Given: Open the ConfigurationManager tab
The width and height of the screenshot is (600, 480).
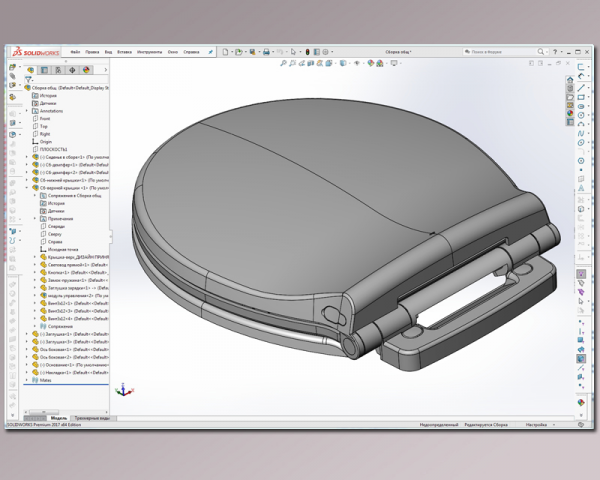Looking at the screenshot, I should (x=58, y=70).
